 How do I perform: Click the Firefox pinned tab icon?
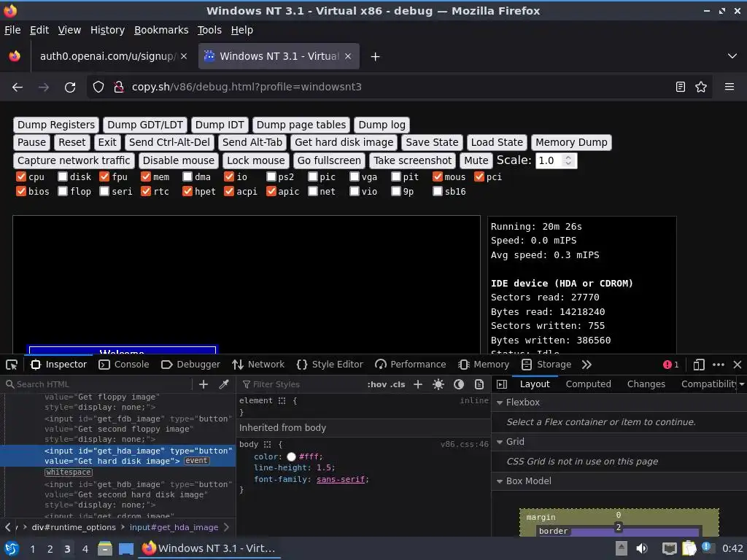15,56
